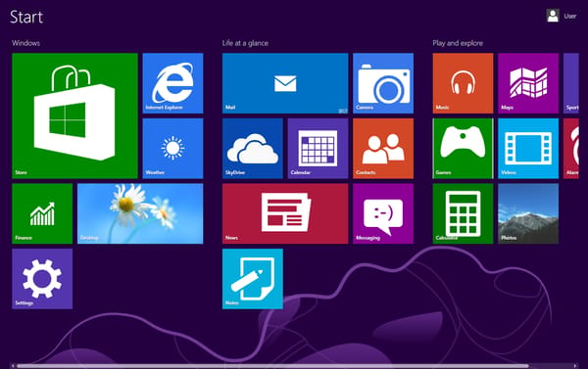Click the horizontal scrollbar track
This screenshot has width=588, height=369.
pos(294,366)
